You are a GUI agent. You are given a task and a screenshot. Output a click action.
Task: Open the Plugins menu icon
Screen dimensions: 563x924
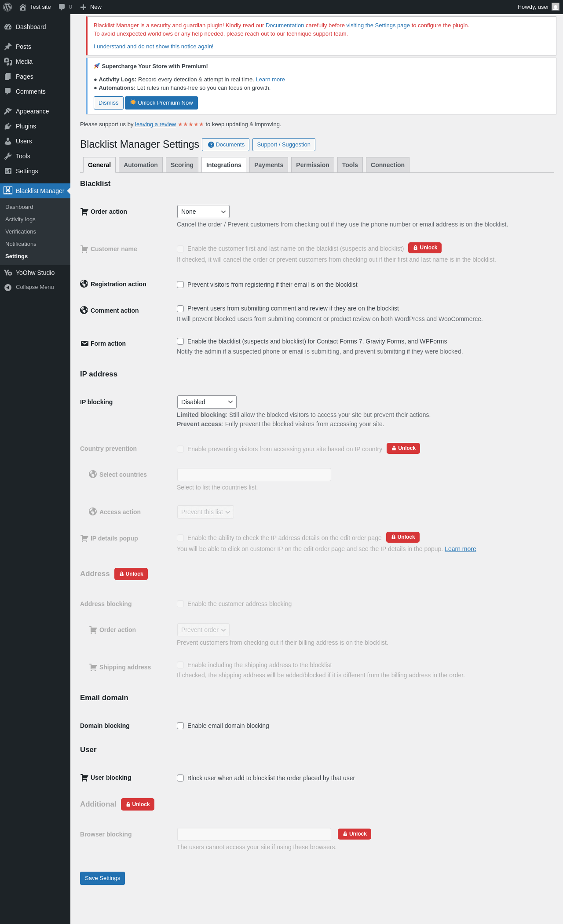(x=8, y=126)
